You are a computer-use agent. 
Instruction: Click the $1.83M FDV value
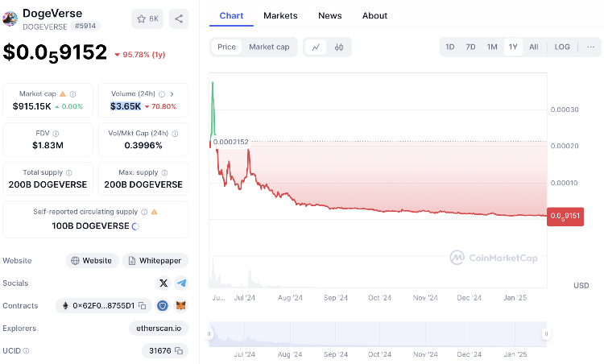48,146
